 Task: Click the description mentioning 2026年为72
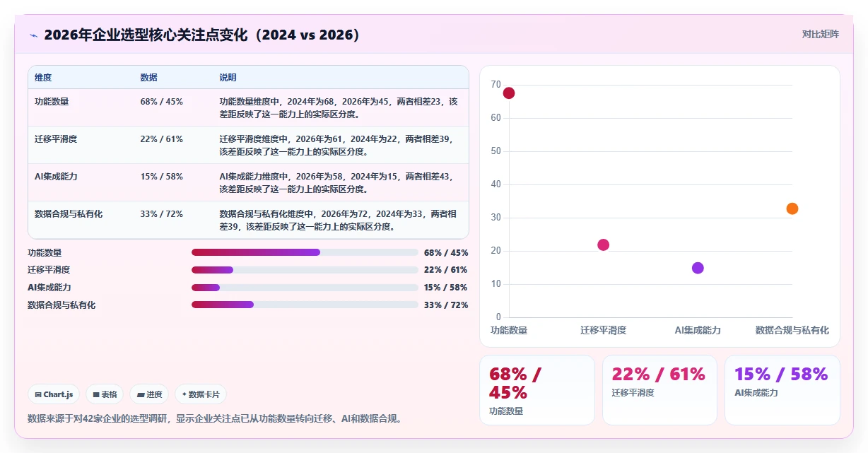click(339, 220)
